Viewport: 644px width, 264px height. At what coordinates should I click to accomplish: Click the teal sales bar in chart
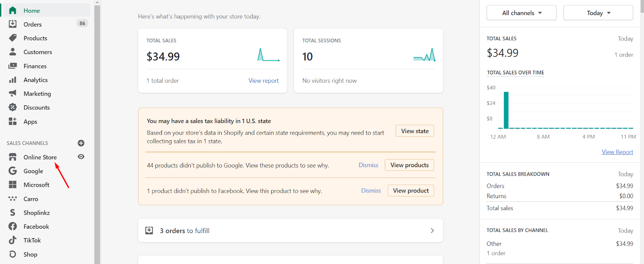click(x=506, y=110)
